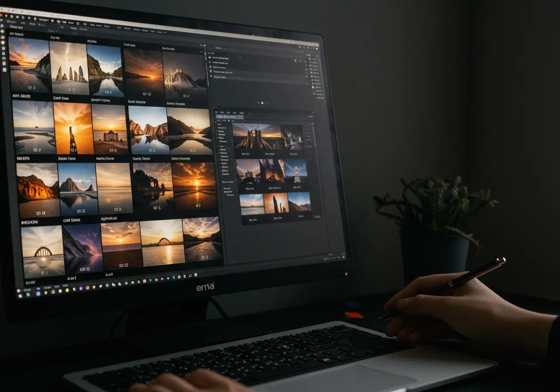
Task: Click the purple round icon in the taskbar
Action: 81,287
